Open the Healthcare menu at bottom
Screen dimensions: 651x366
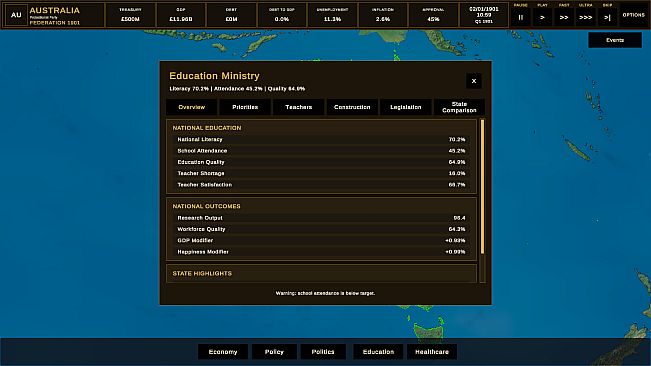pyautogui.click(x=432, y=352)
